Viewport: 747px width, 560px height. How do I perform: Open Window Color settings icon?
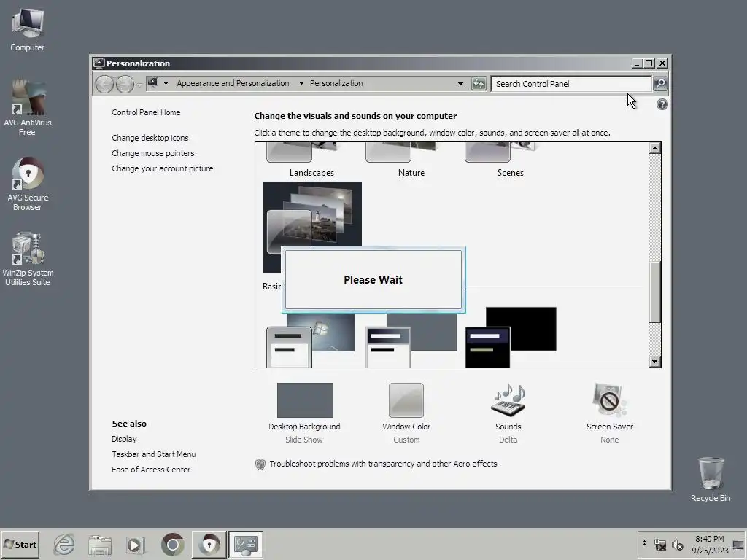coord(406,400)
